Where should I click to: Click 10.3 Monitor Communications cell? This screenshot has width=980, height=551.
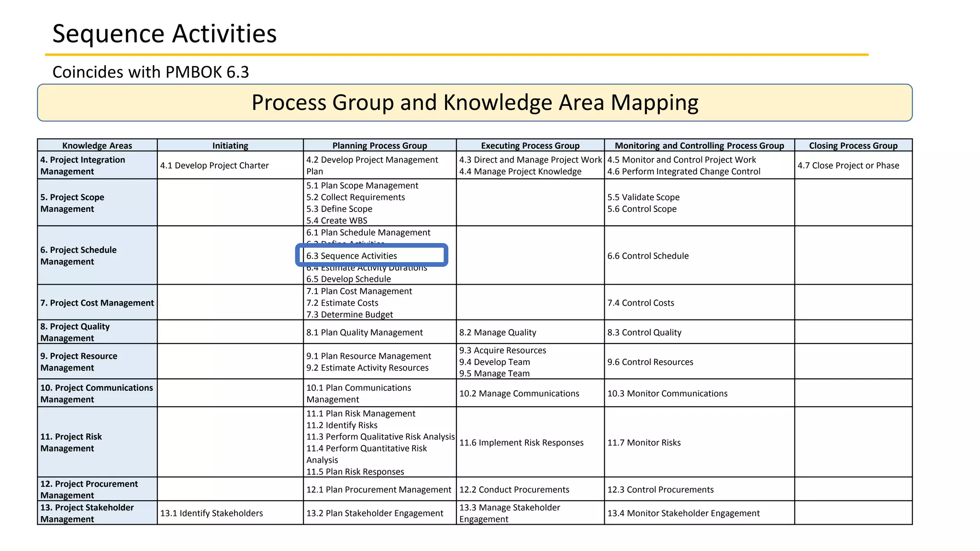pyautogui.click(x=667, y=393)
